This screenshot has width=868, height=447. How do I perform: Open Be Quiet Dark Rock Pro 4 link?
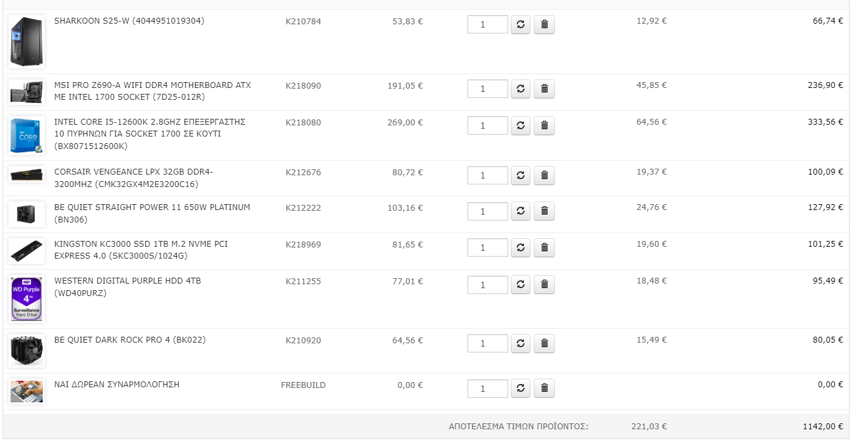(x=121, y=340)
